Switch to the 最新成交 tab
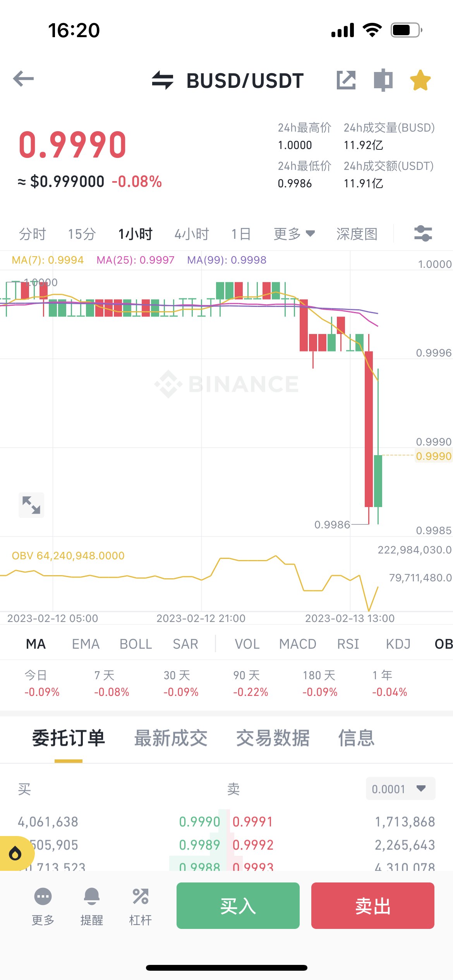The width and height of the screenshot is (453, 980). tap(171, 738)
